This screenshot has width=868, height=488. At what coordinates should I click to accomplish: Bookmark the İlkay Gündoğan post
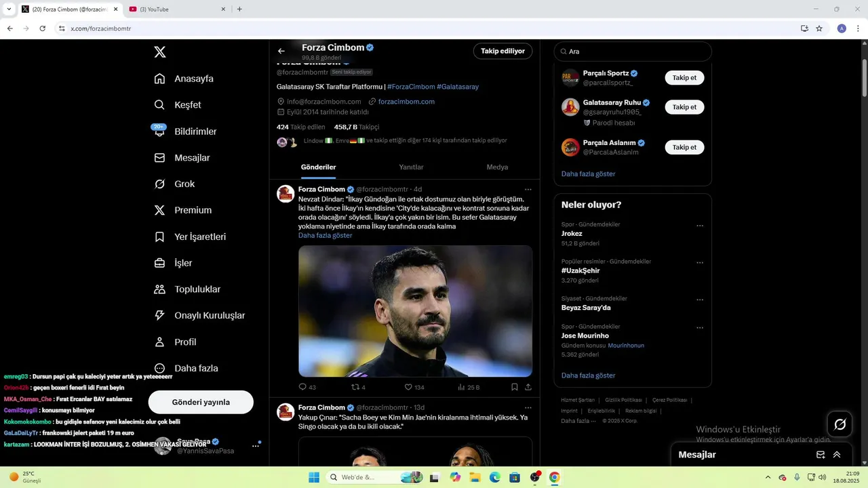(515, 387)
